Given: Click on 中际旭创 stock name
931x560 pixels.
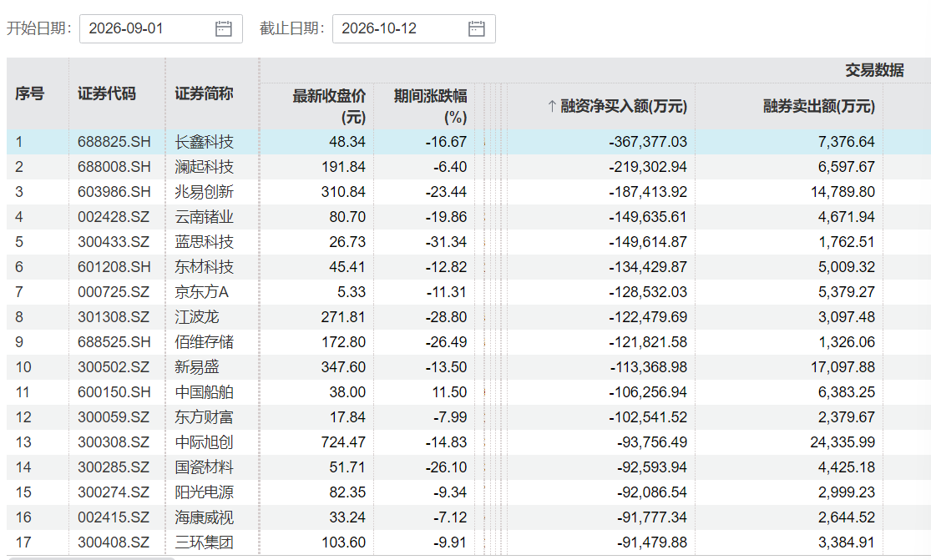Looking at the screenshot, I should (x=204, y=442).
